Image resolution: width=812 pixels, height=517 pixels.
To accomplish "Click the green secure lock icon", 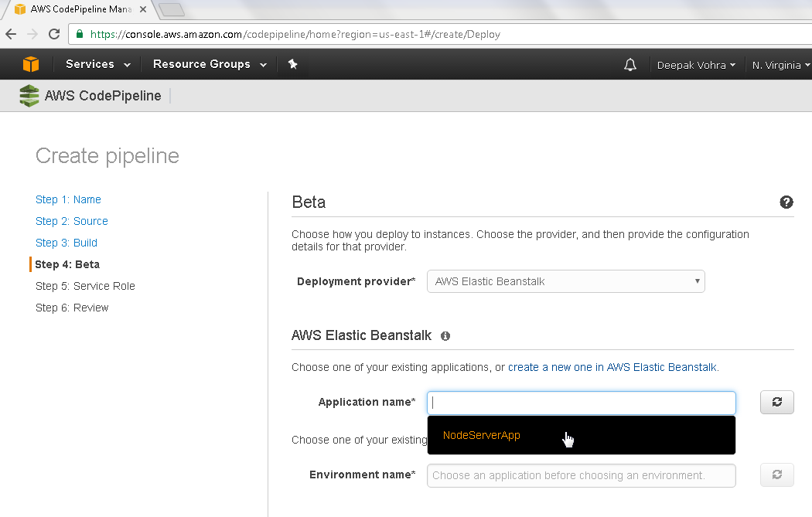I will point(79,34).
